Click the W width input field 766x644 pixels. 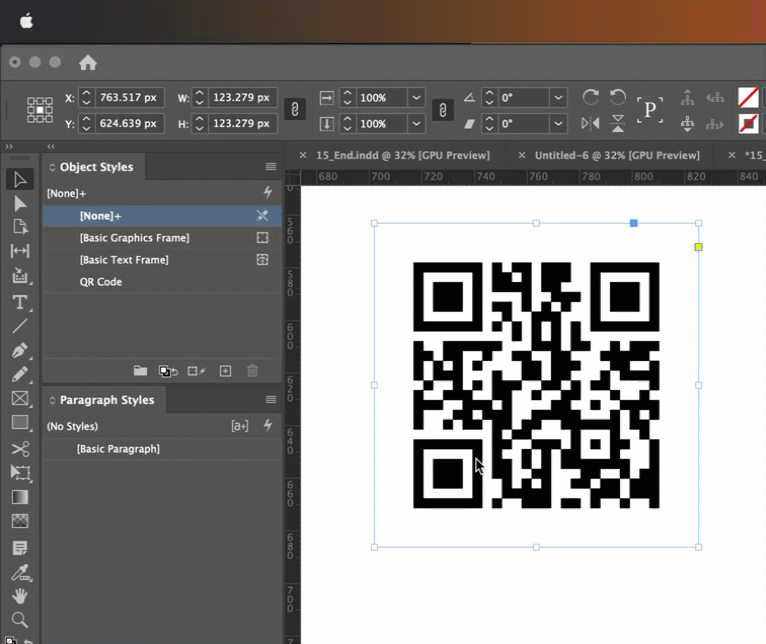pyautogui.click(x=242, y=98)
